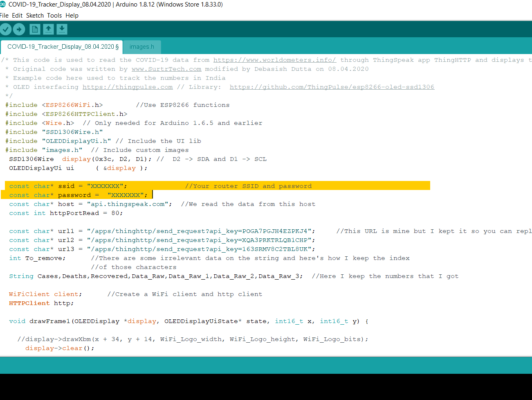532x400 pixels.
Task: Select the COVID-19_Tracker_Display_08.04.2020 tab
Action: coord(61,47)
